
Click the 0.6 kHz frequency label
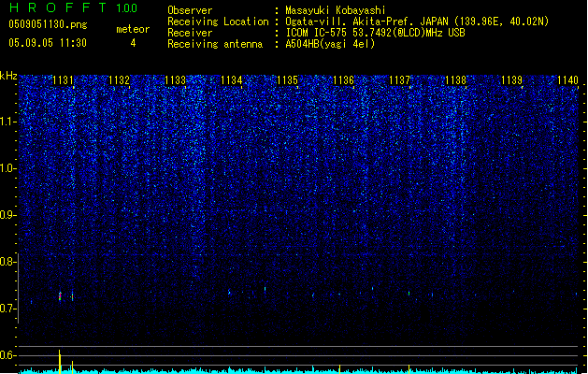[7, 355]
